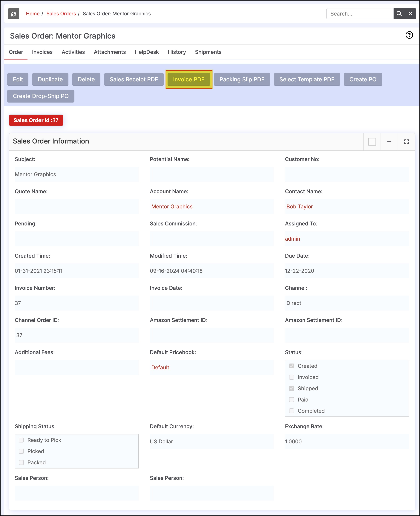Image resolution: width=420 pixels, height=516 pixels.
Task: Click the Sales Order Id :37 badge
Action: tap(36, 120)
